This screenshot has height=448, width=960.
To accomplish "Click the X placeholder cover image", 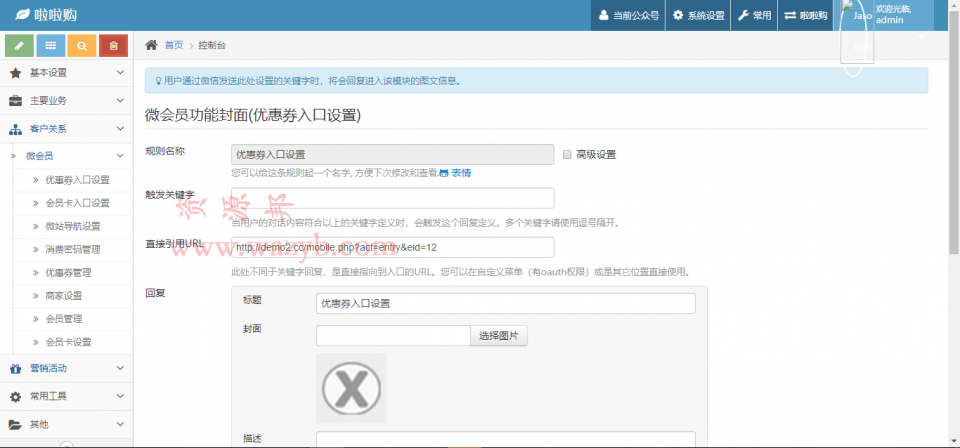I will click(351, 388).
